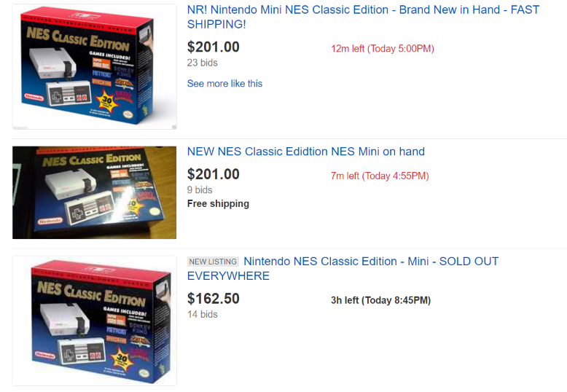Click the NEW LISTING badge
The height and width of the screenshot is (392, 567).
(213, 262)
